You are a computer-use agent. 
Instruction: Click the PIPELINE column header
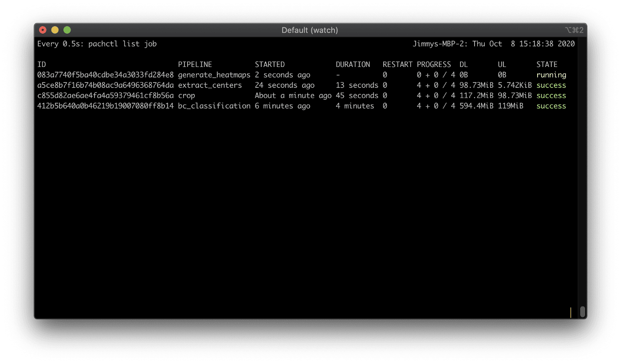click(x=195, y=65)
